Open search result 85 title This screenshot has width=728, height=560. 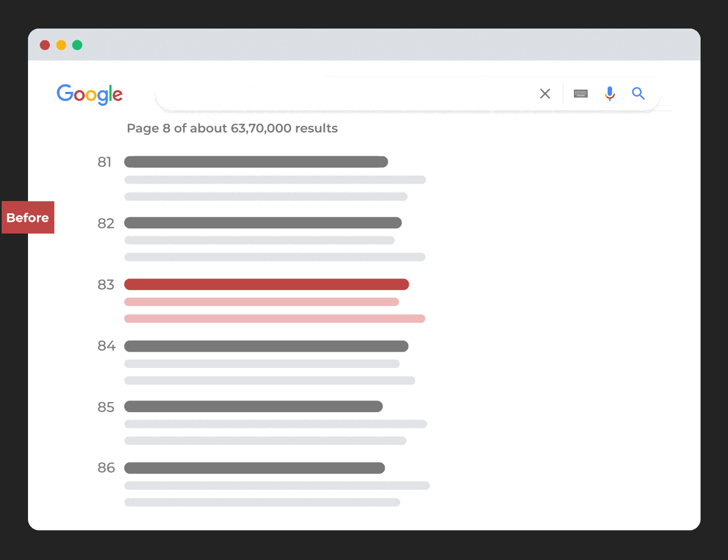click(253, 407)
